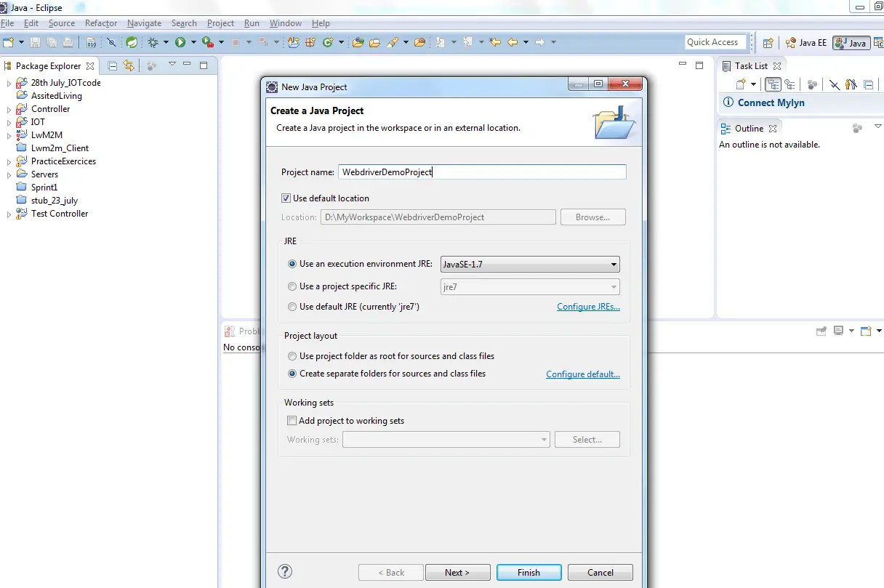Screen dimensions: 884x588
Task: Click the Finish button
Action: (529, 572)
